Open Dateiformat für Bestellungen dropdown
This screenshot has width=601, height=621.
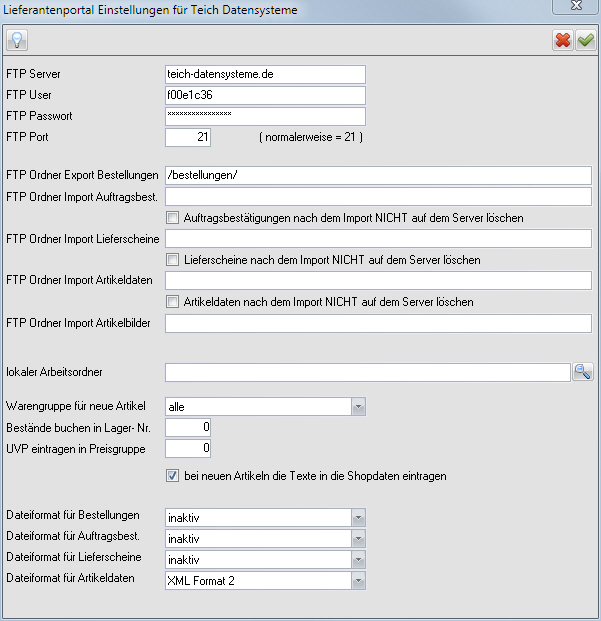(x=358, y=518)
